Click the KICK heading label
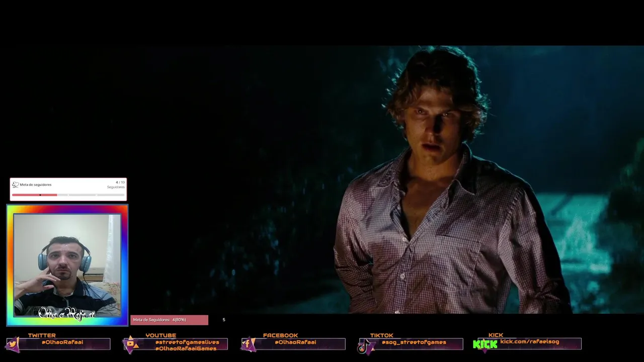This screenshot has height=362, width=644. pos(496,335)
